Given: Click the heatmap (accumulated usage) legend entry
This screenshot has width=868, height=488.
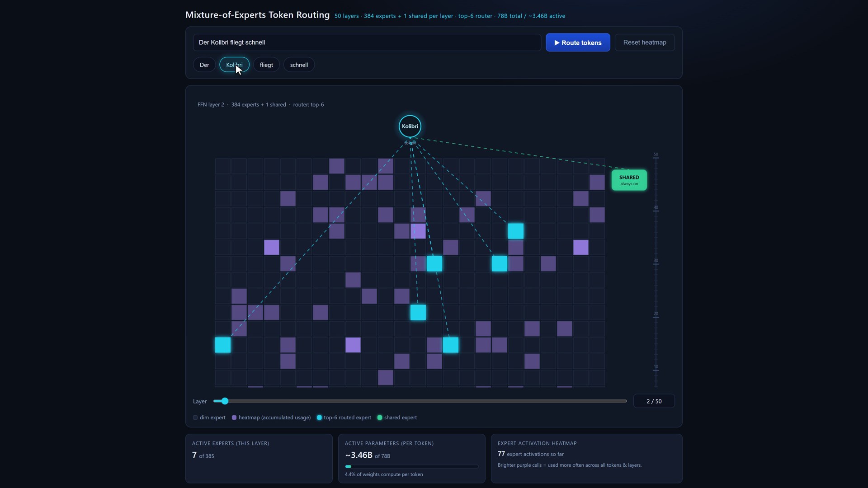Looking at the screenshot, I should coord(271,418).
